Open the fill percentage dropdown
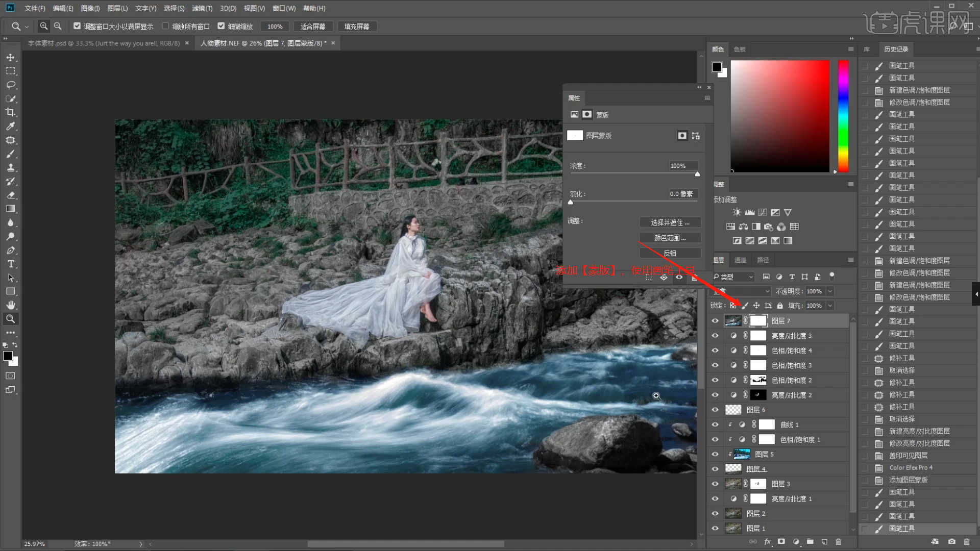 click(830, 306)
